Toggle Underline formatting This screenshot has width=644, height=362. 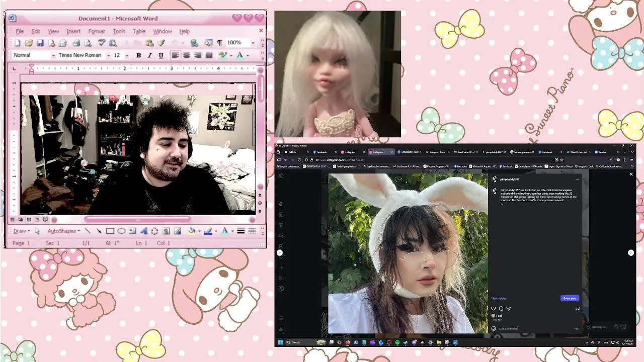(161, 55)
